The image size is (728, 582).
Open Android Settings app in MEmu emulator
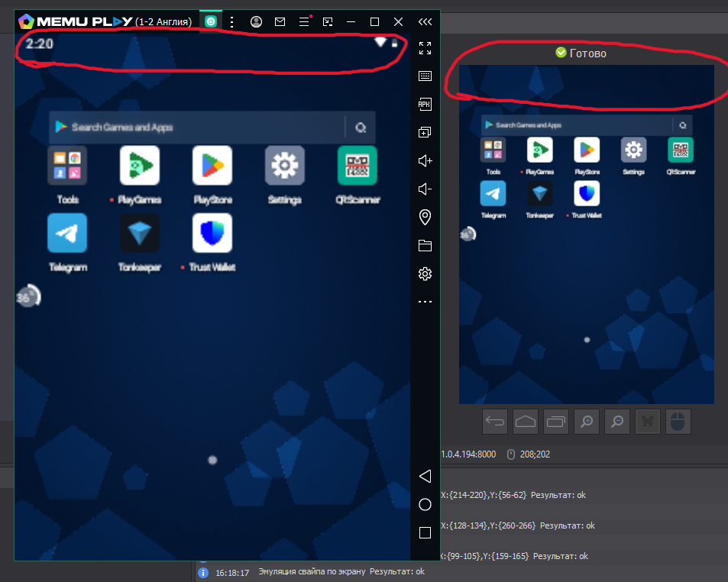[285, 166]
